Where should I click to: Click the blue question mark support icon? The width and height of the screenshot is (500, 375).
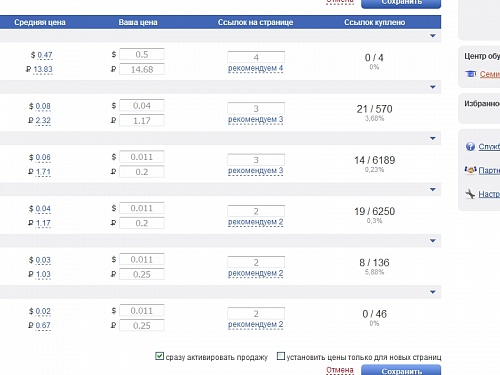[x=470, y=146]
